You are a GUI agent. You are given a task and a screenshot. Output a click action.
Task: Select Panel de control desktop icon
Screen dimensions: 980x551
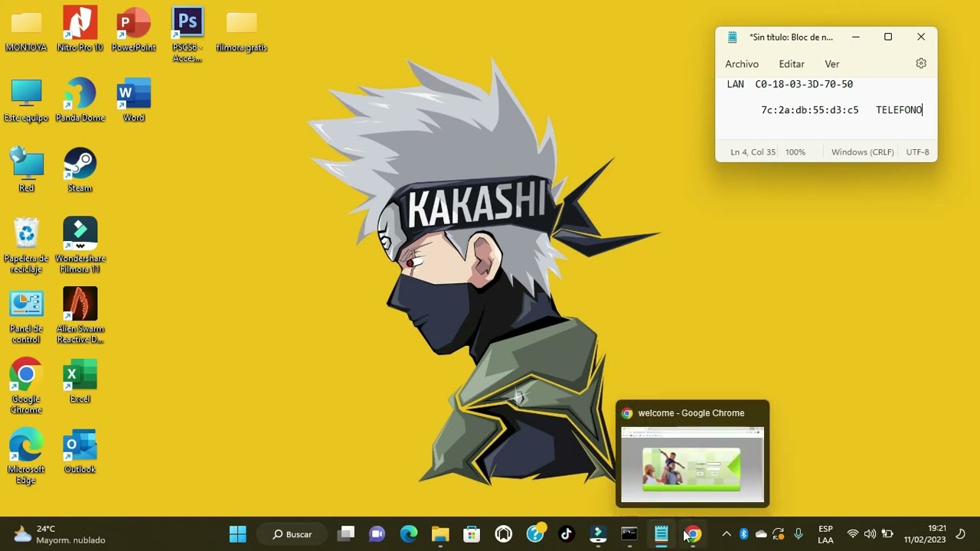[x=26, y=317]
